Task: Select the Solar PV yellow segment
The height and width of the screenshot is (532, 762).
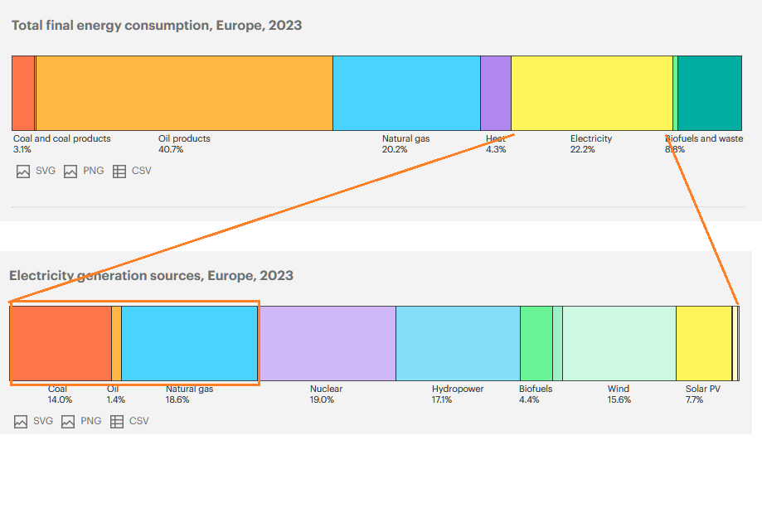Action: (x=703, y=344)
